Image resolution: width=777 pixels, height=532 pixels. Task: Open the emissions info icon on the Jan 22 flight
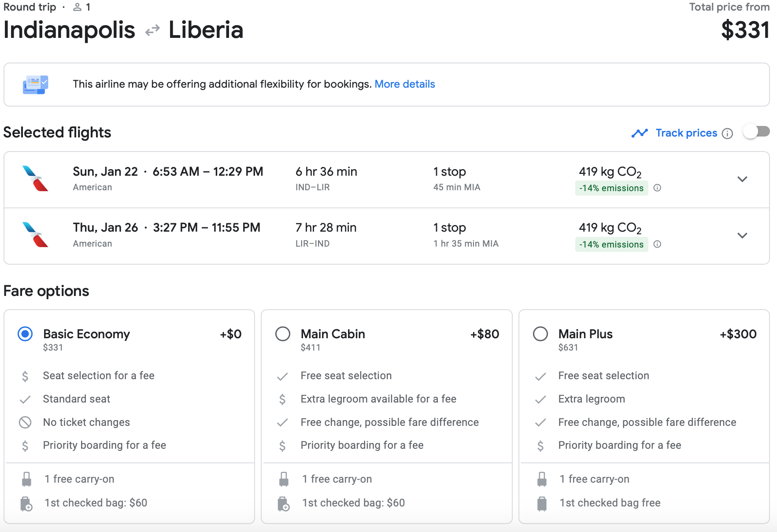[x=657, y=188]
